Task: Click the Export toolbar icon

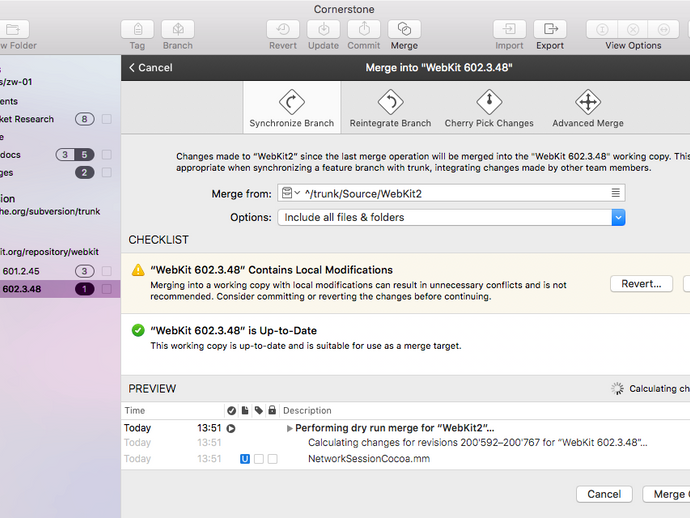Action: 550,29
